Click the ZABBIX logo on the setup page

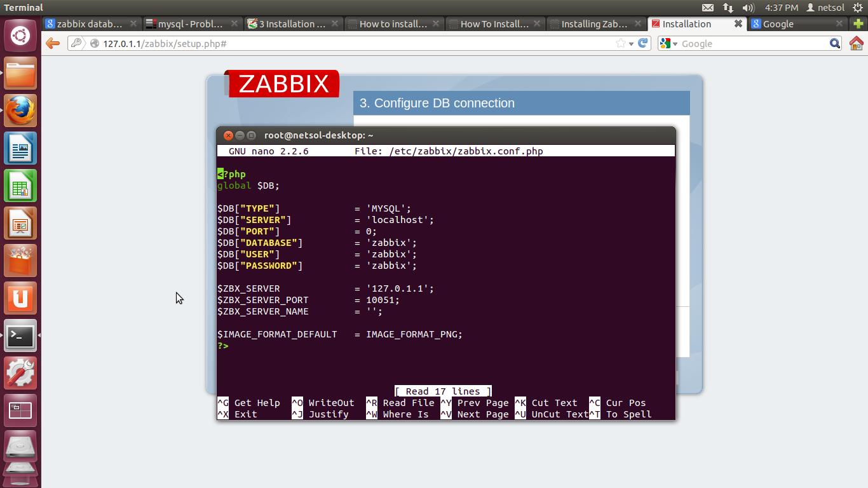(283, 84)
